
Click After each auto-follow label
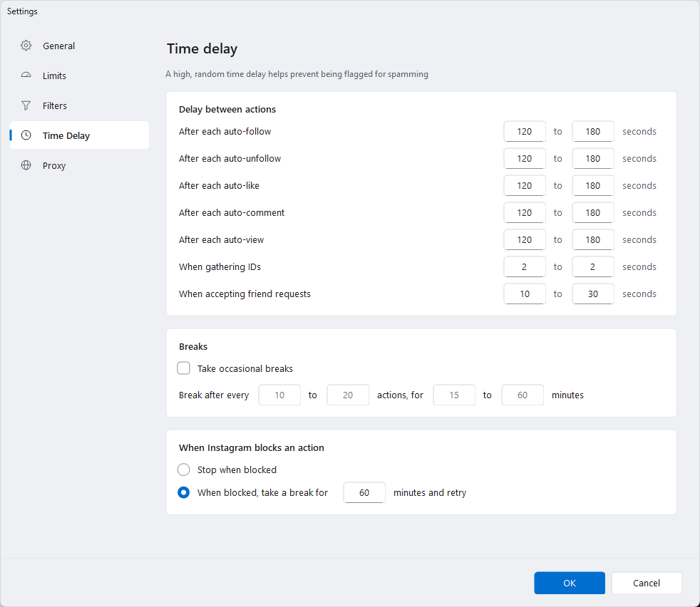click(x=225, y=131)
